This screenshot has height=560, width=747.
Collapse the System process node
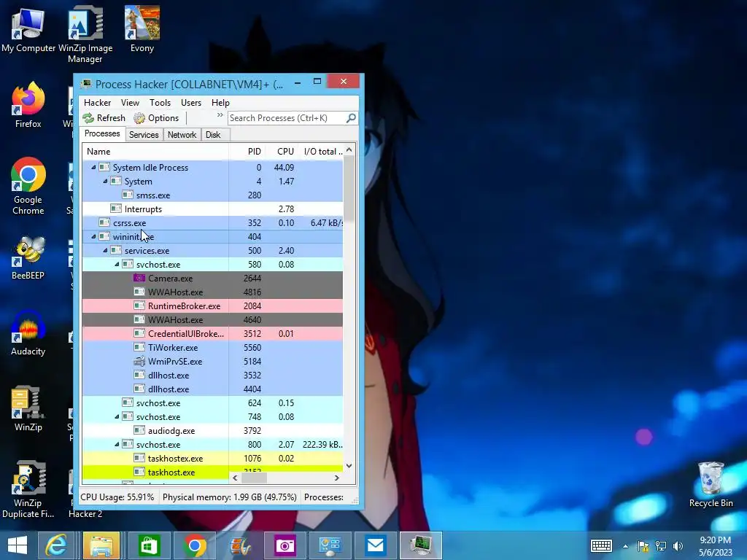coord(105,181)
